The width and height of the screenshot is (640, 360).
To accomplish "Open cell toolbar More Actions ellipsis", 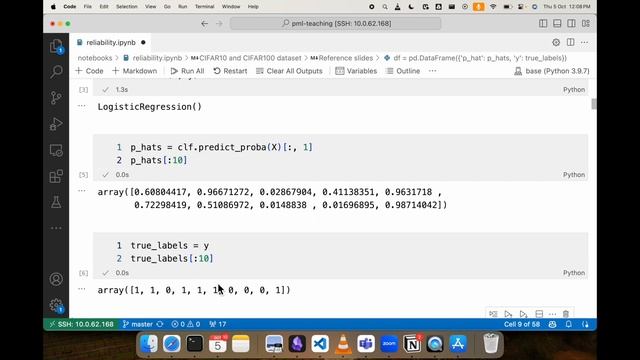I will click(552, 314).
